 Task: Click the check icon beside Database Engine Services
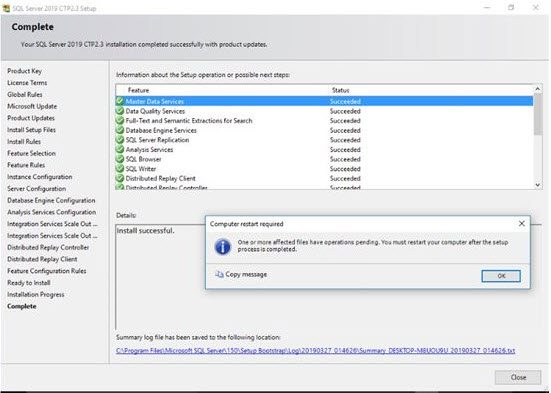tap(120, 130)
